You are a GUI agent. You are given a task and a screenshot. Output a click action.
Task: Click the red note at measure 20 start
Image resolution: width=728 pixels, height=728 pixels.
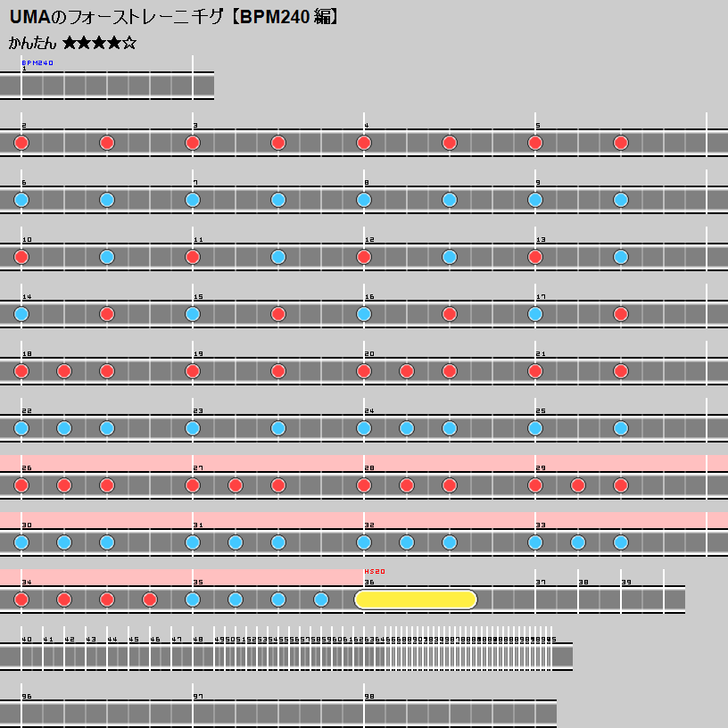coord(364,371)
